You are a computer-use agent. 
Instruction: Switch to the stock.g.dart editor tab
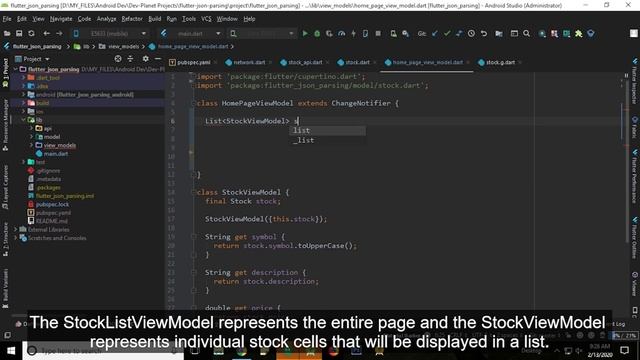[x=500, y=62]
